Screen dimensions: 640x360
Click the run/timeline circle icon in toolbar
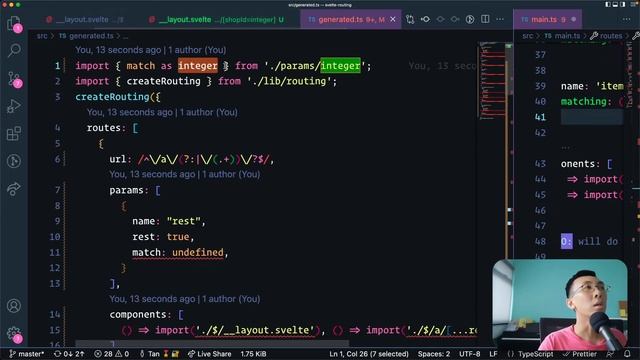pos(470,19)
